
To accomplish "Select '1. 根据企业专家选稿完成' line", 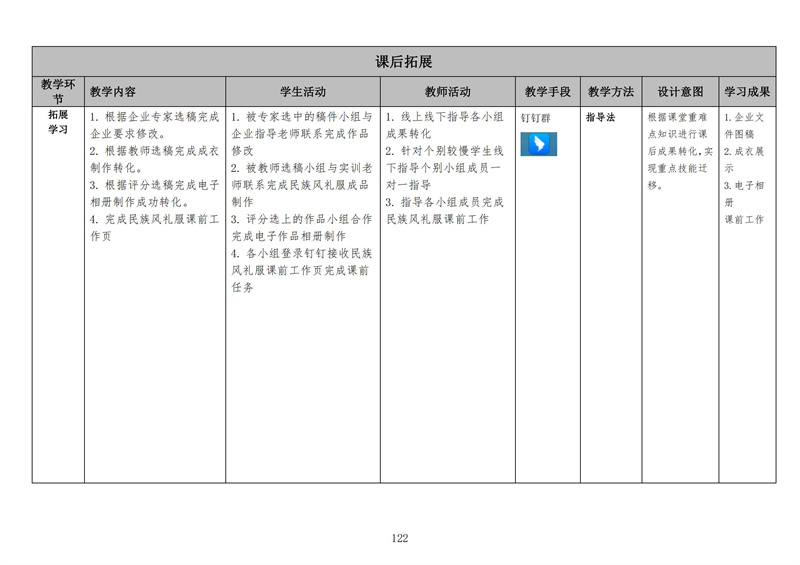I will tap(155, 117).
